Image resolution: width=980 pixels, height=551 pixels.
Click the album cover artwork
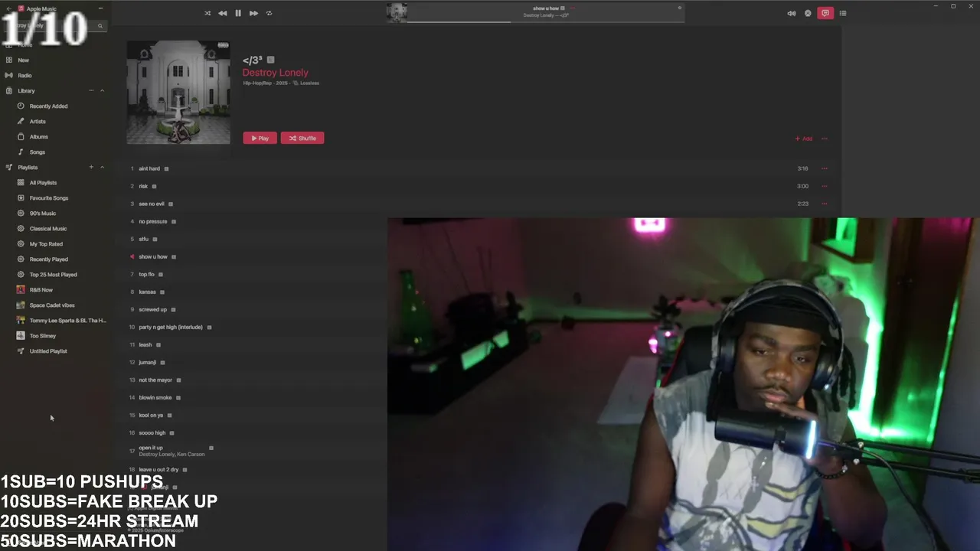(x=178, y=92)
